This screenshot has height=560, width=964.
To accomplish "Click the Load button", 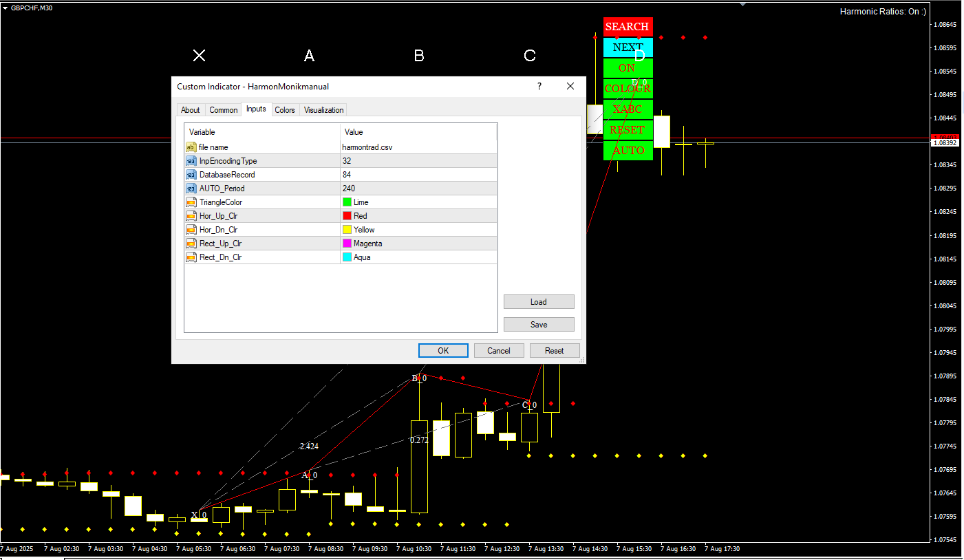I will (x=538, y=302).
